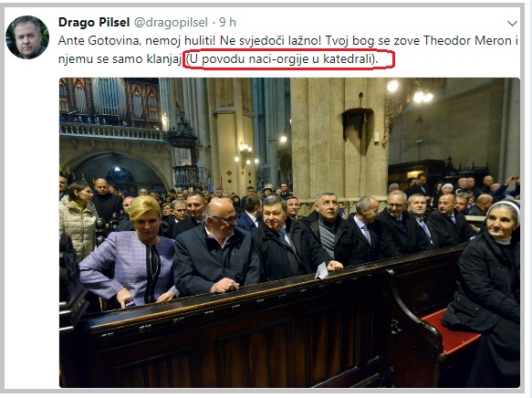Click the man wearing the grey scarf

coord(329,231)
